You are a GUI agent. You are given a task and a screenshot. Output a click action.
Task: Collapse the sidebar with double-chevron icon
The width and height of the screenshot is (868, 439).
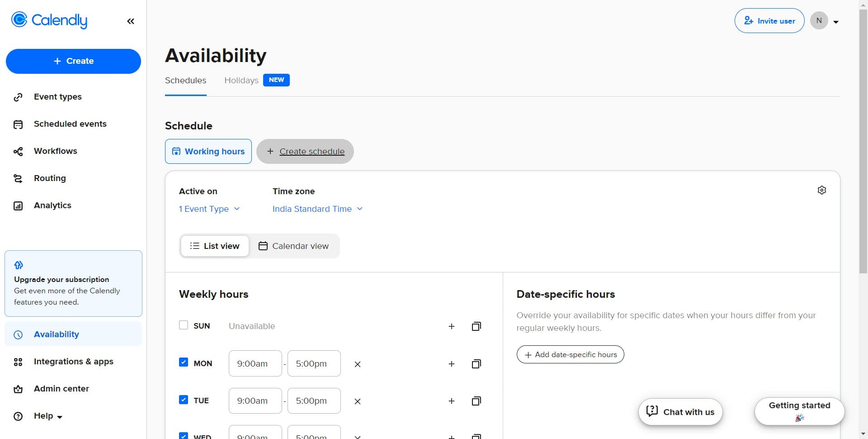[131, 21]
